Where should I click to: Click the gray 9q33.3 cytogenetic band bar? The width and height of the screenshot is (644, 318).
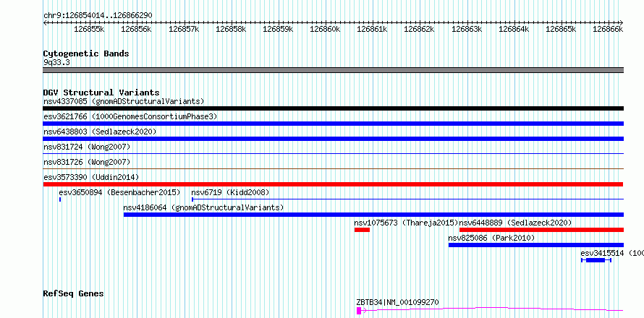[333, 70]
